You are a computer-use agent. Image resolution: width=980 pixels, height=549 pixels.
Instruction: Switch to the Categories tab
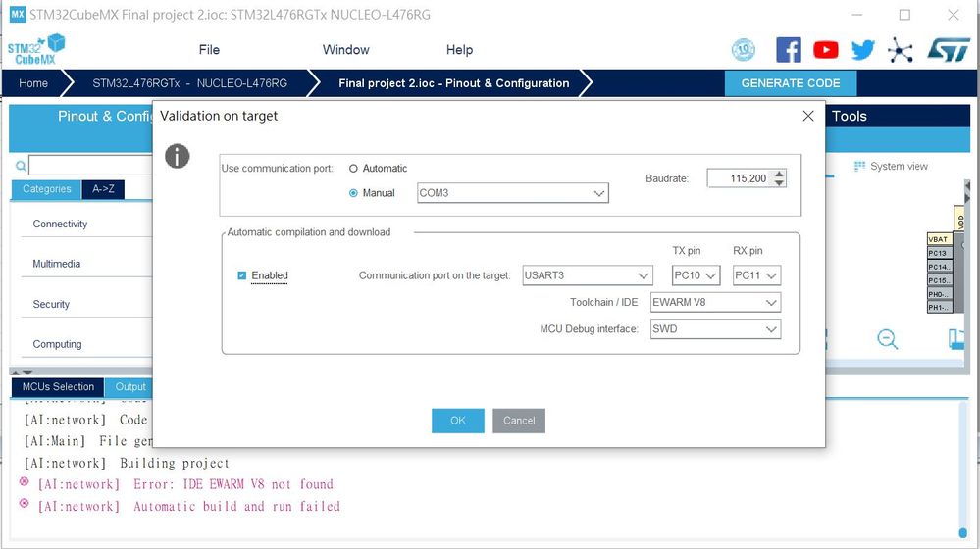[x=46, y=189]
